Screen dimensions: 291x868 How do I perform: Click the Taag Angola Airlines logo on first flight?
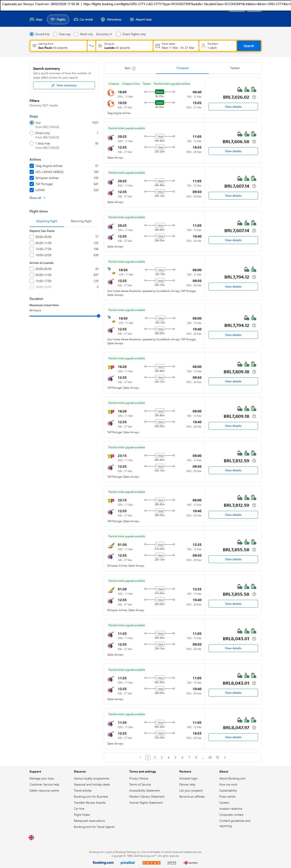[110, 92]
